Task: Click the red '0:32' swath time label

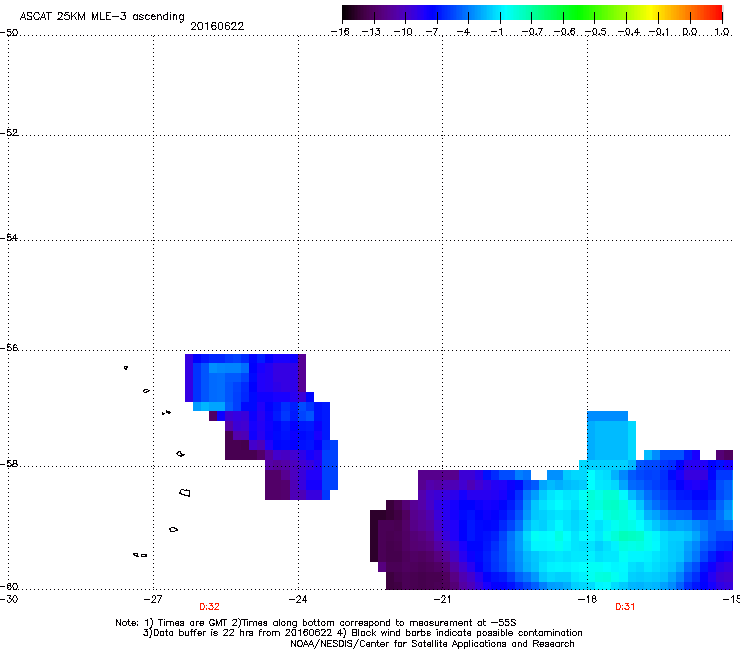Action: point(210,607)
